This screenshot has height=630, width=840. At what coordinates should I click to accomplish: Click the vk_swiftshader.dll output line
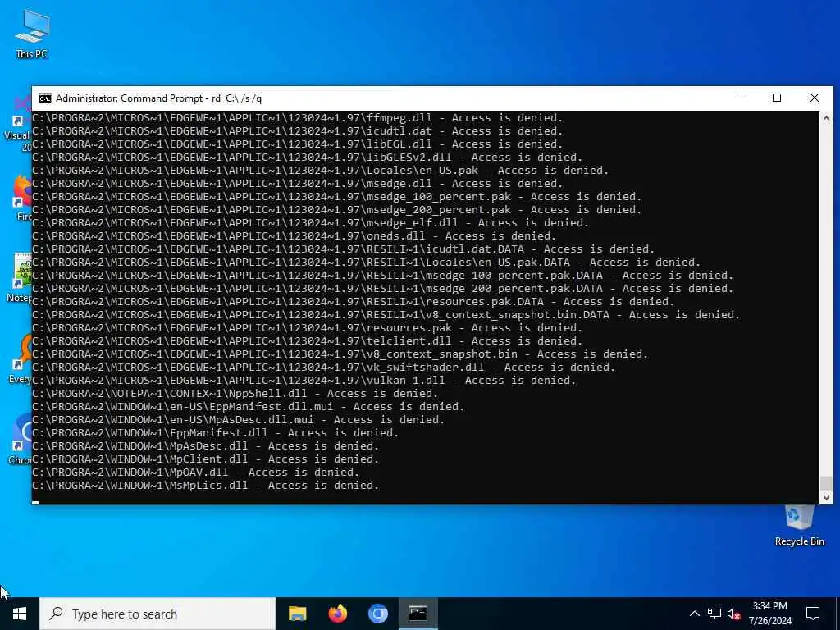323,367
